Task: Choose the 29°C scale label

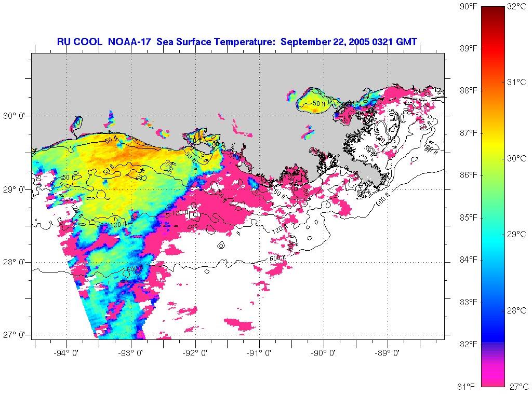Action: pyautogui.click(x=517, y=234)
